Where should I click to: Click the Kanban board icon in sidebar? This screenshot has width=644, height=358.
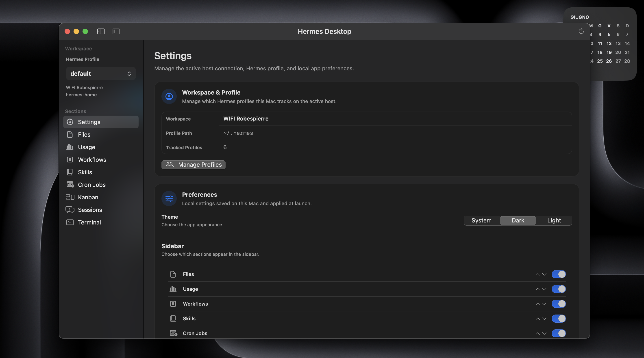[x=70, y=197]
